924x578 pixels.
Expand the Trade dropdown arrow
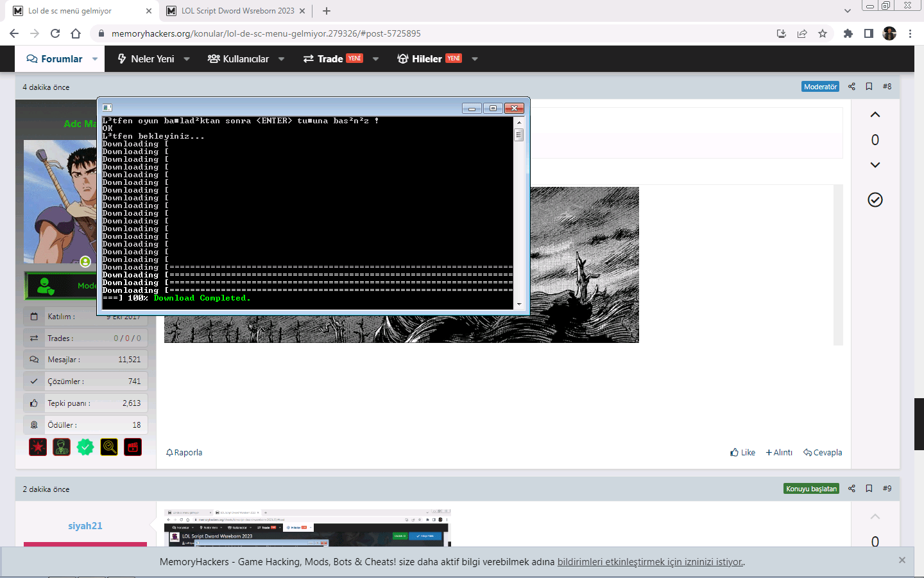click(x=375, y=59)
